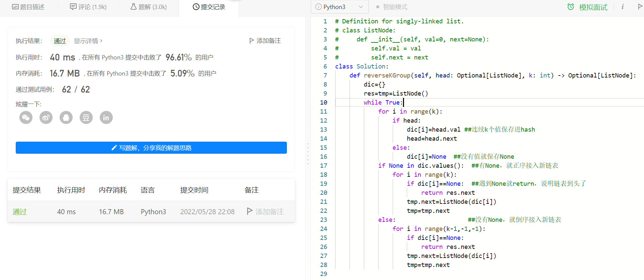The image size is (644, 280).
Task: Click the 语言 column header
Action: [148, 190]
